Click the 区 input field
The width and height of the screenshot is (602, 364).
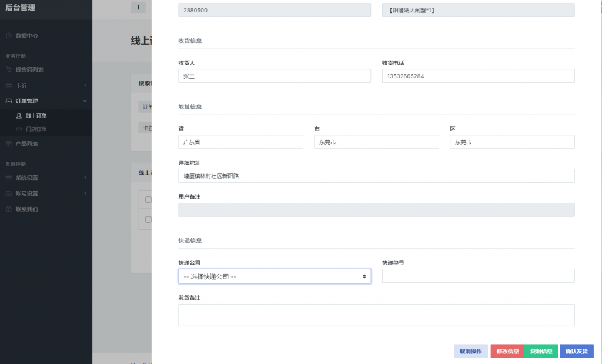coord(512,142)
